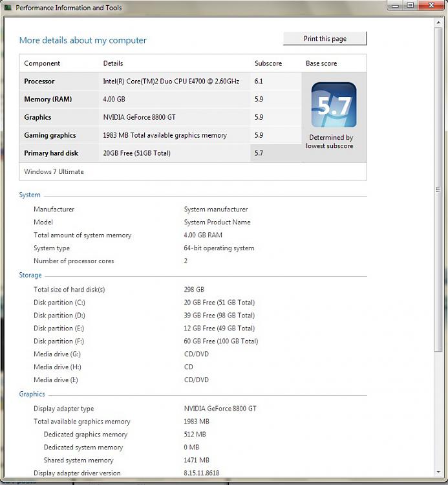Click the System Product Name value
This screenshot has height=485, width=448.
click(217, 222)
